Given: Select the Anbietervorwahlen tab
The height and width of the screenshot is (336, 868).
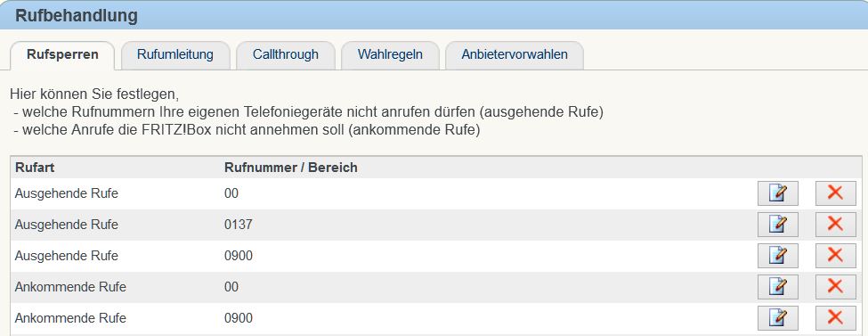Looking at the screenshot, I should pyautogui.click(x=515, y=55).
